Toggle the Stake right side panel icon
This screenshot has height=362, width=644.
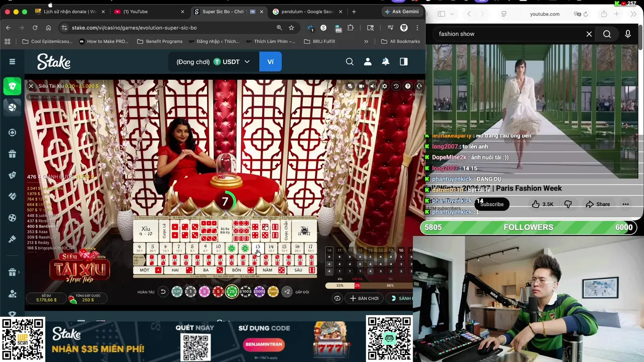point(404,61)
